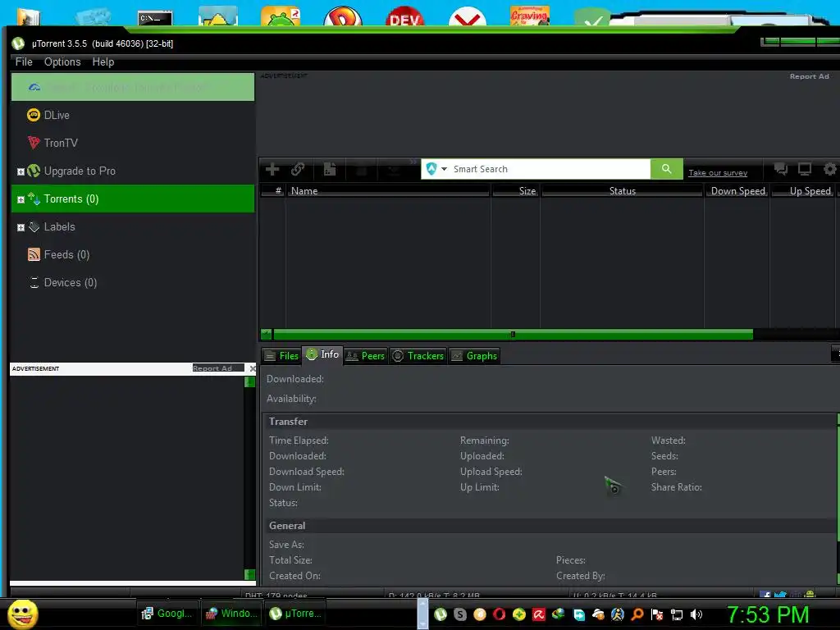Click the remote monitor icon in toolbar
Screen dimensions: 840x630
(x=805, y=169)
